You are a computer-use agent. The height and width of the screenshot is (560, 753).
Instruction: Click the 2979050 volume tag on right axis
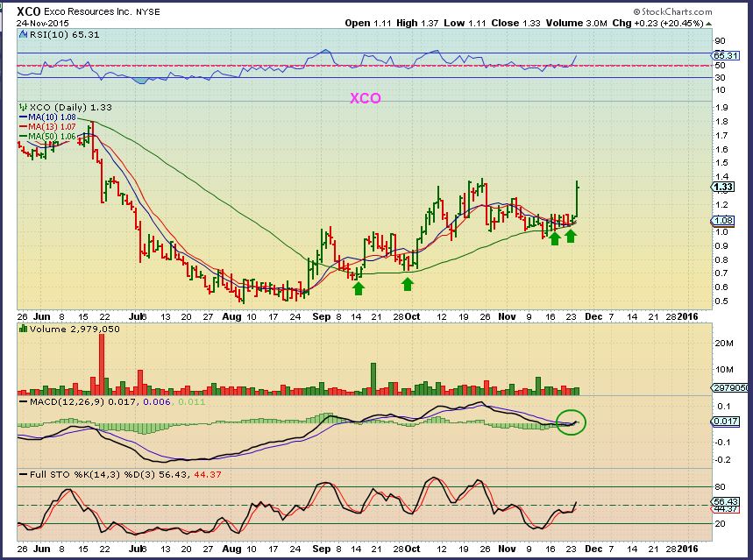point(729,387)
